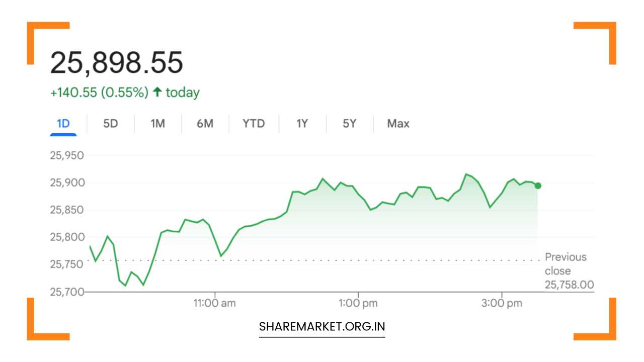Click the latest price point dot on chart
Image resolution: width=644 pixels, height=362 pixels.
(x=537, y=186)
